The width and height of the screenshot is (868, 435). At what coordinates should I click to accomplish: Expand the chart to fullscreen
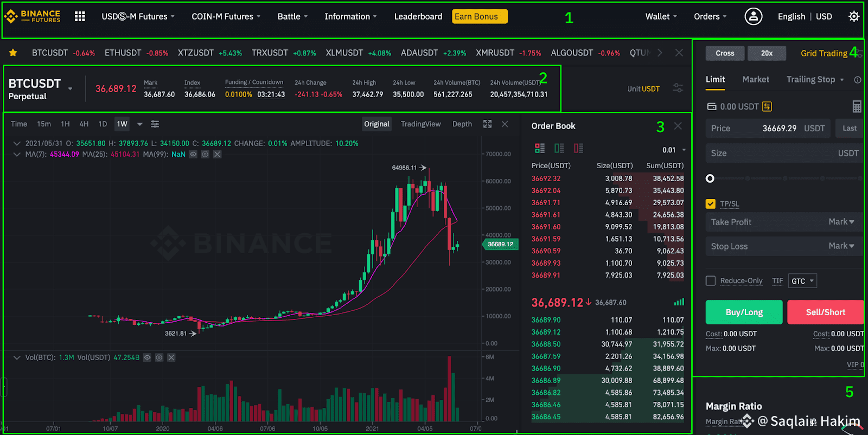(x=488, y=124)
